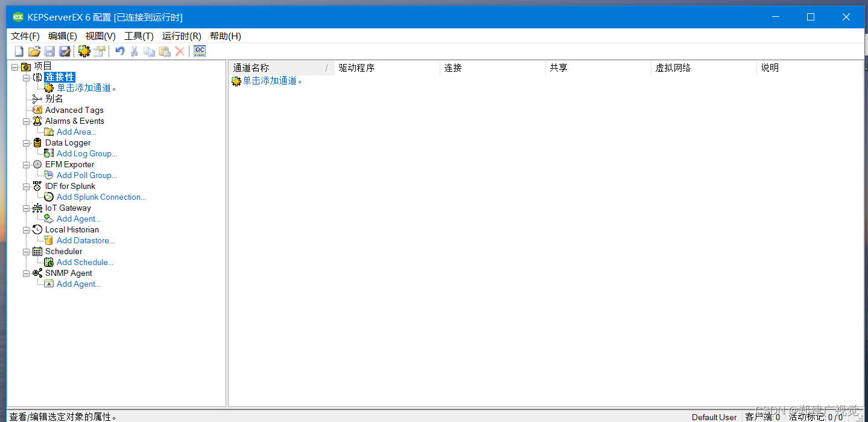868x422 pixels.
Task: Click the SNMP Agent node icon
Action: pyautogui.click(x=37, y=273)
